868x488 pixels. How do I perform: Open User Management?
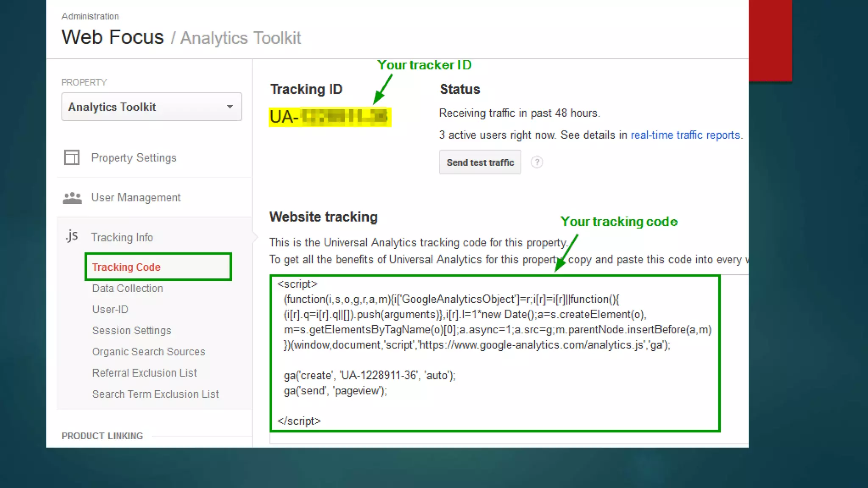[x=136, y=198]
